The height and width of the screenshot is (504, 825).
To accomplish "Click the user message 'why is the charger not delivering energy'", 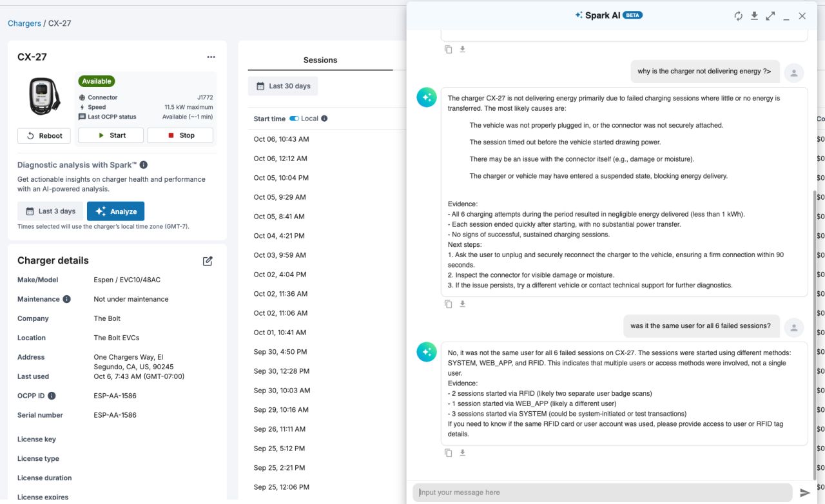I will (x=704, y=72).
